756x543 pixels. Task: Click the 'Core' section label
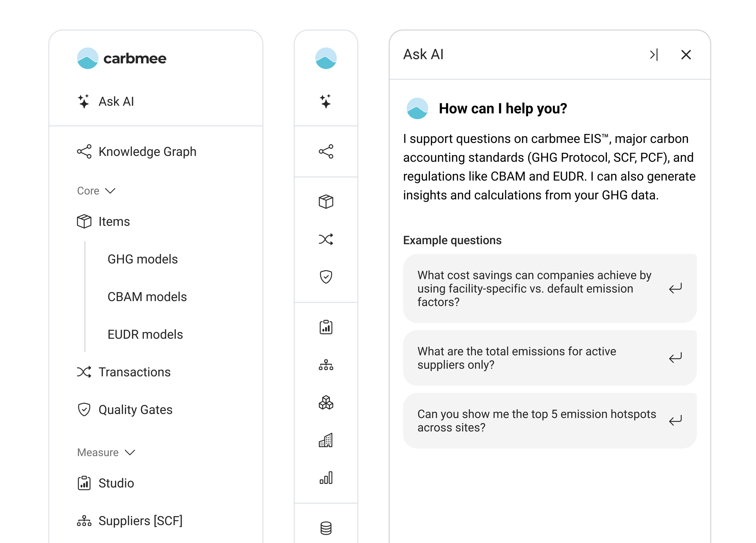click(x=88, y=191)
